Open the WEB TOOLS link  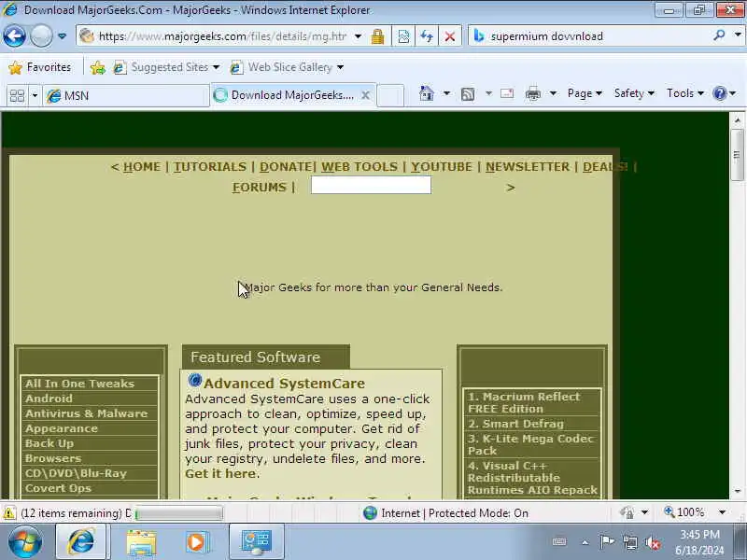point(359,167)
